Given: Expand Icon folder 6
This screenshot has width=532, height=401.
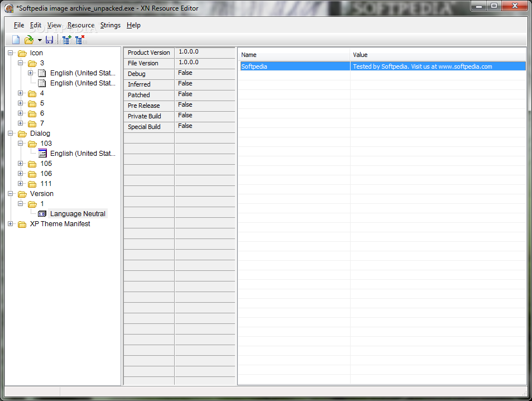Looking at the screenshot, I should click(20, 113).
